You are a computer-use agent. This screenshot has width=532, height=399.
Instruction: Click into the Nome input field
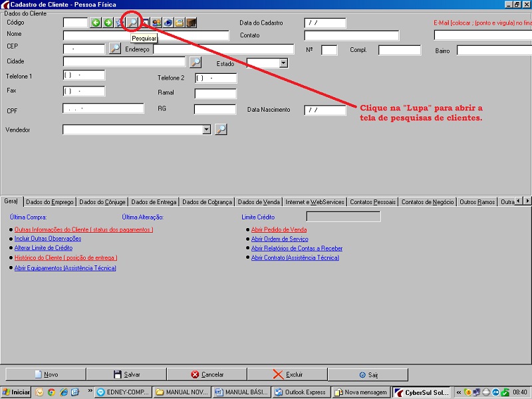pyautogui.click(x=146, y=36)
